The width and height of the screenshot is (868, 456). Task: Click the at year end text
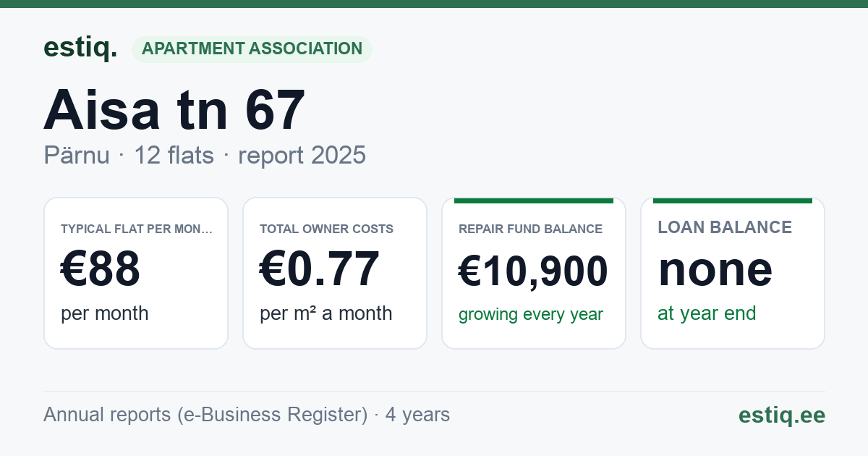point(707,313)
